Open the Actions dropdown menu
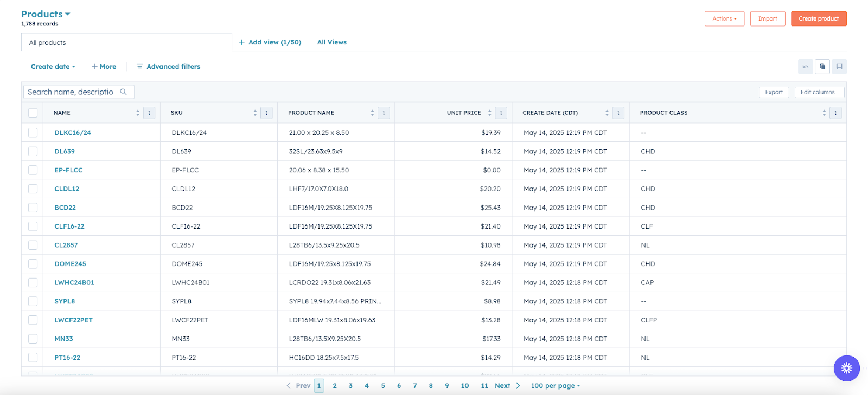The image size is (868, 395). point(724,18)
